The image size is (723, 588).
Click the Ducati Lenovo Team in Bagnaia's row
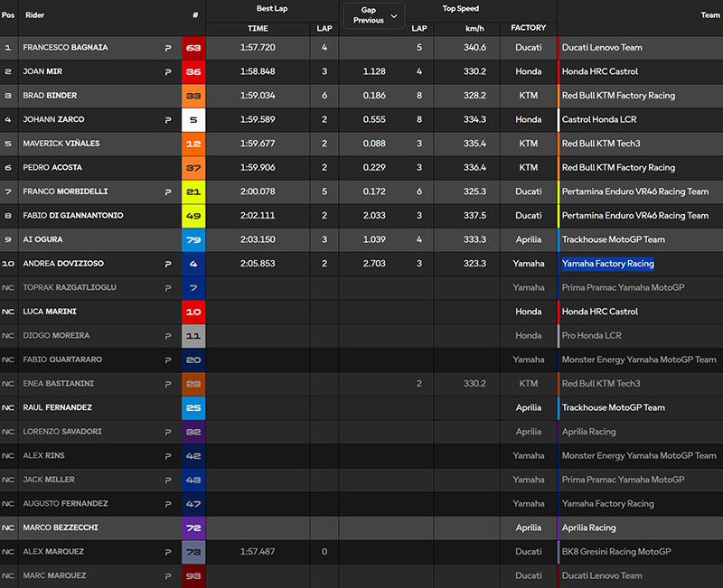pyautogui.click(x=602, y=47)
